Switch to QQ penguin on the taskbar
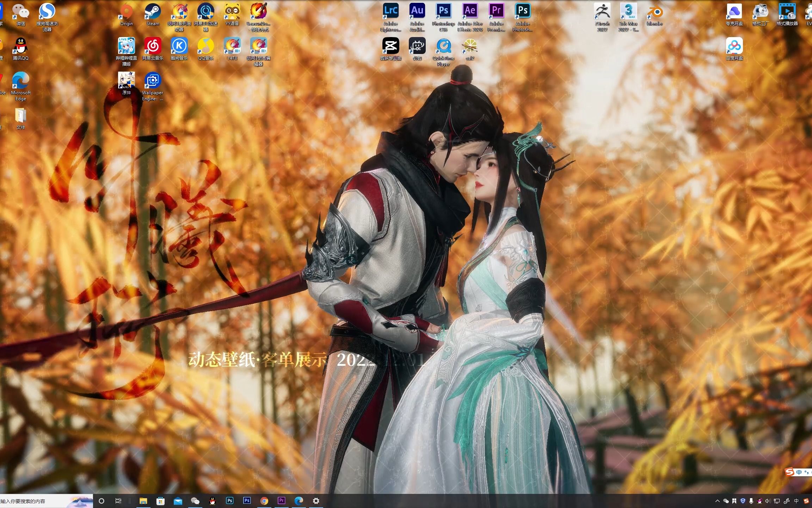 [x=212, y=501]
